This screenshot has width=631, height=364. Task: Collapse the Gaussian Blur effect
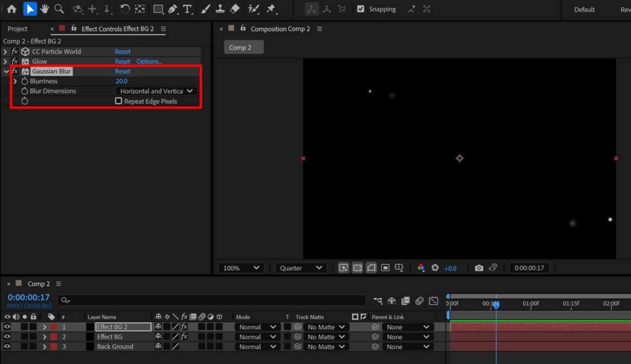click(6, 71)
